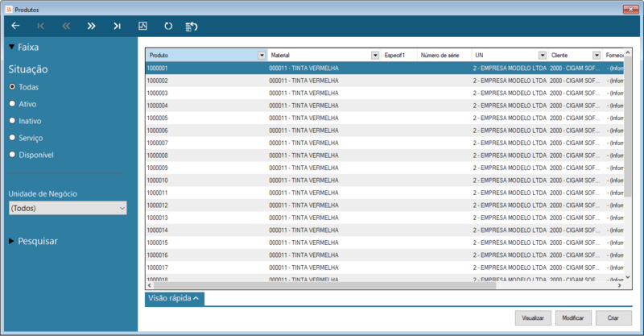The width and height of the screenshot is (644, 336).
Task: Click the Modificar button
Action: pyautogui.click(x=573, y=318)
